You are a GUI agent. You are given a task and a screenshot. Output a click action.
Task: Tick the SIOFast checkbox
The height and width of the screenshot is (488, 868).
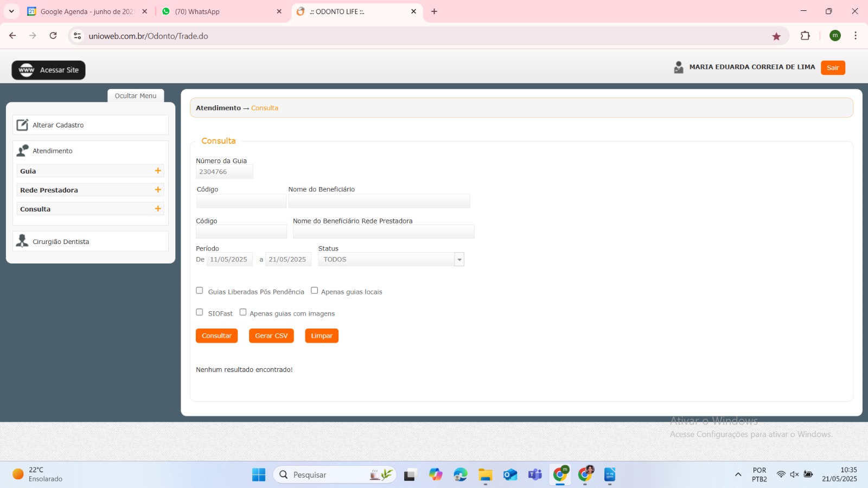tap(200, 312)
